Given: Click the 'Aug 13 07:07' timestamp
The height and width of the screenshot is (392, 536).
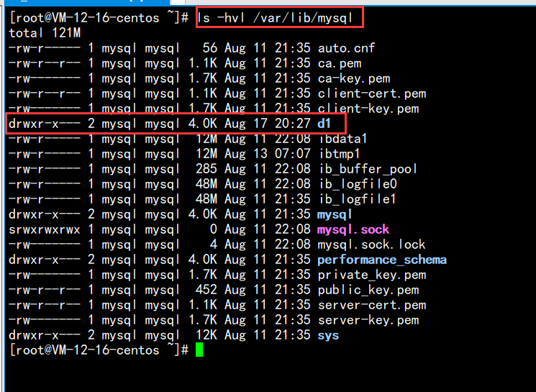Looking at the screenshot, I should click(x=268, y=154).
